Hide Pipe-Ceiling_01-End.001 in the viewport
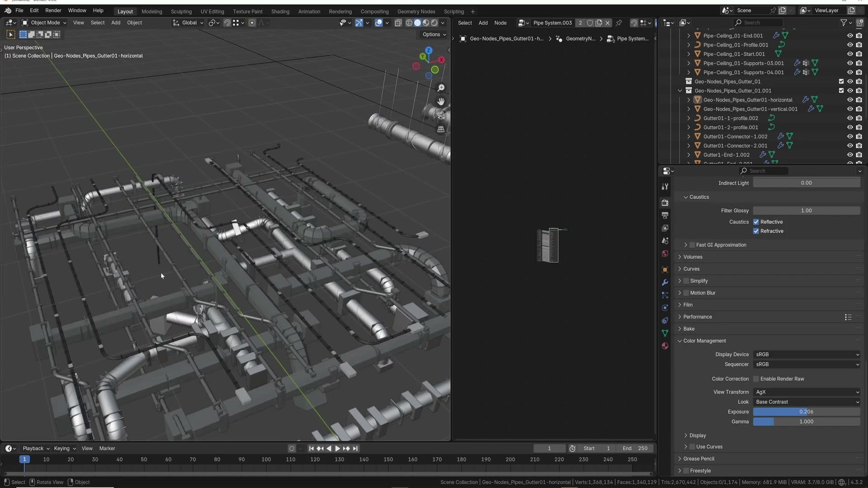Viewport: 868px width, 488px height. click(x=850, y=36)
